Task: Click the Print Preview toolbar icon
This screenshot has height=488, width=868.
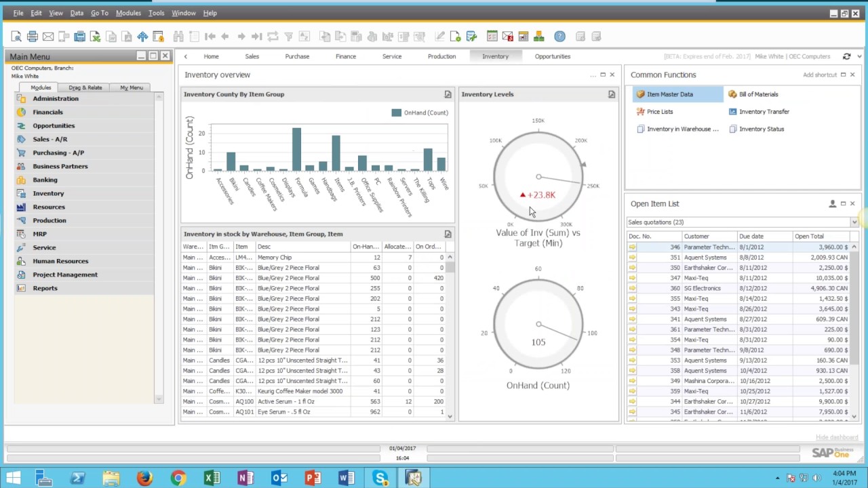Action: [x=16, y=37]
